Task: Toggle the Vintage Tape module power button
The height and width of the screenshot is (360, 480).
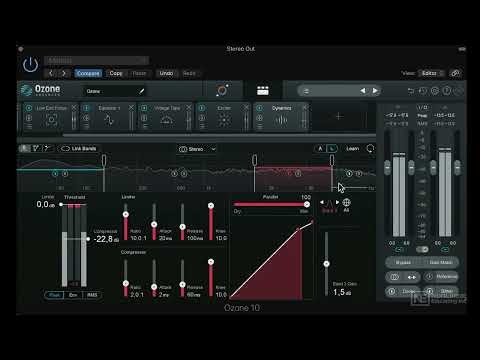Action: (144, 108)
